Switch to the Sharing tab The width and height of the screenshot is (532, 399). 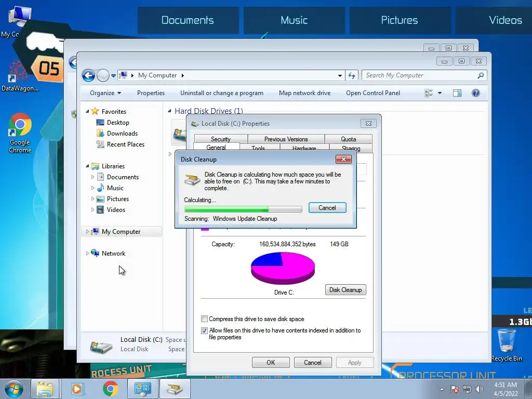(x=351, y=148)
